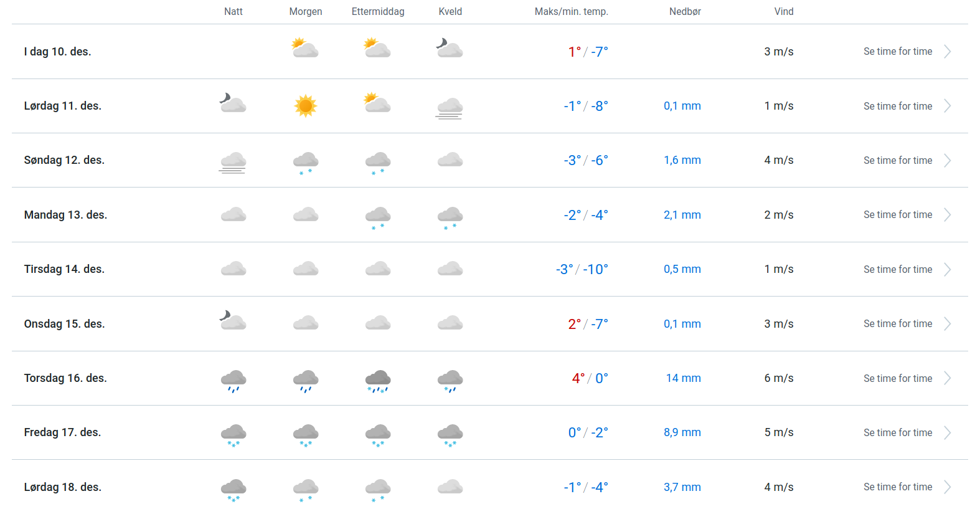Select the Mandag 13. des. day label

[65, 215]
